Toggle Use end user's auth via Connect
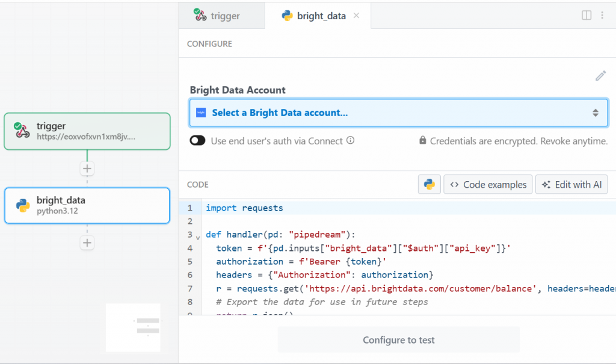The width and height of the screenshot is (616, 364). 197,140
